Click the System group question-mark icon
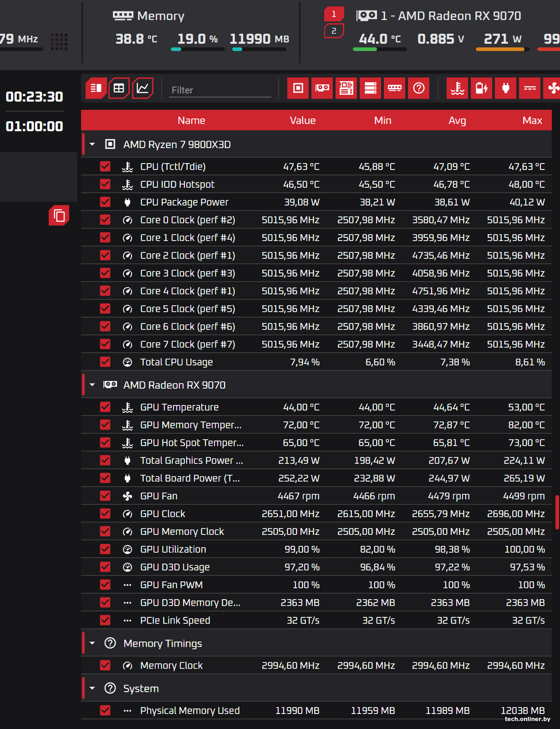This screenshot has height=729, width=560. point(110,688)
